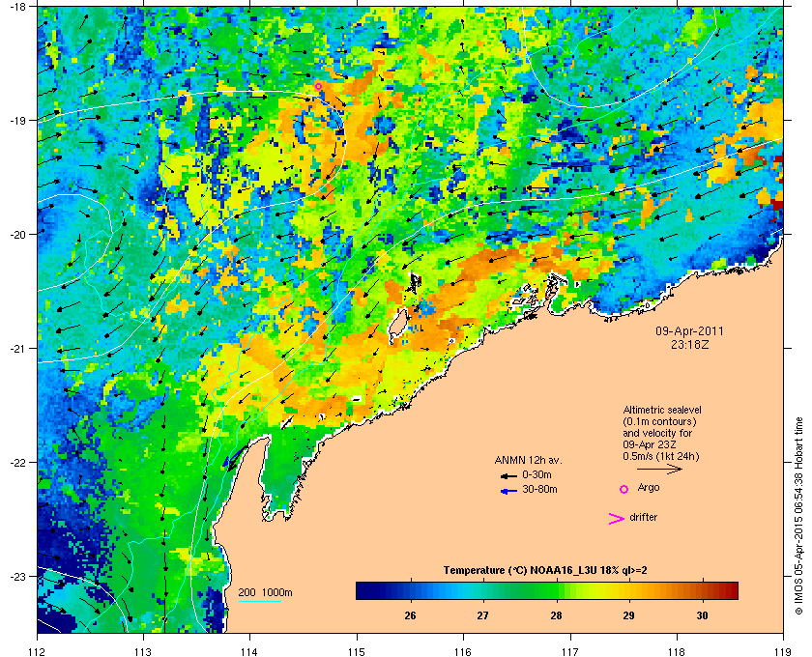
Task: Click the colorbar tick label '29'
Action: pyautogui.click(x=628, y=615)
